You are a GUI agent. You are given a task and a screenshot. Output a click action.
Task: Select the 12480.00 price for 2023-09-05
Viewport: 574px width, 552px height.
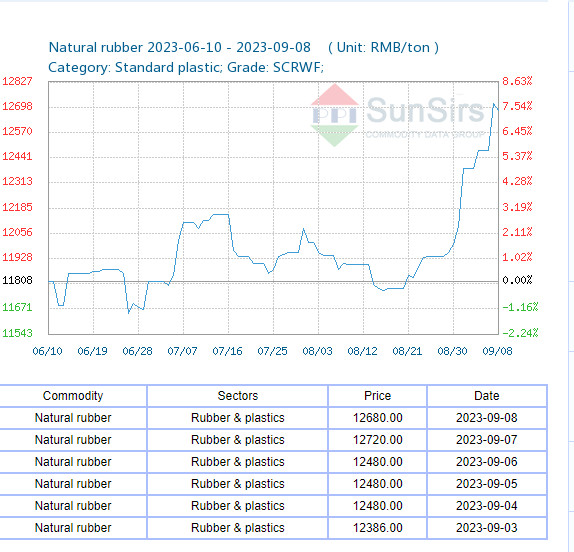pos(377,484)
